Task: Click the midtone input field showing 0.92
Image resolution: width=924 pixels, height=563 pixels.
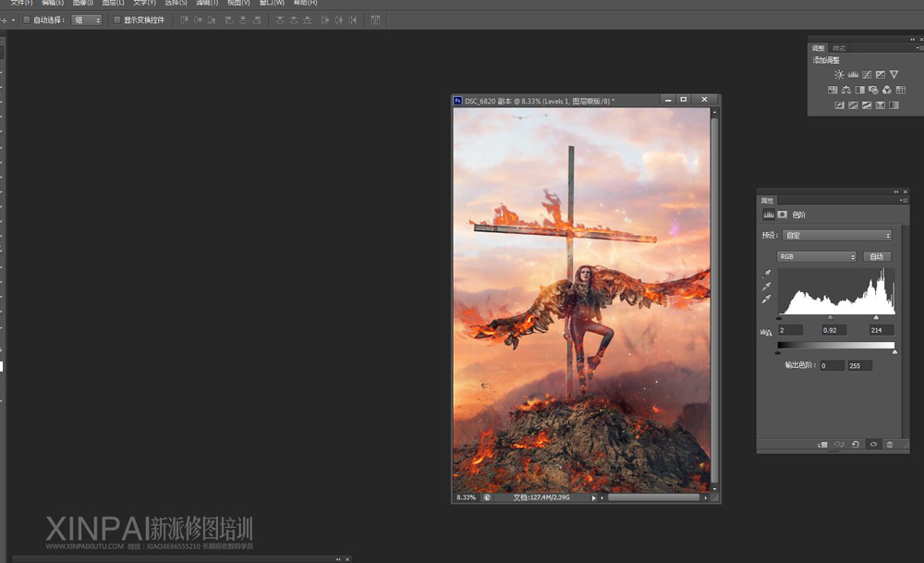Action: coord(834,330)
